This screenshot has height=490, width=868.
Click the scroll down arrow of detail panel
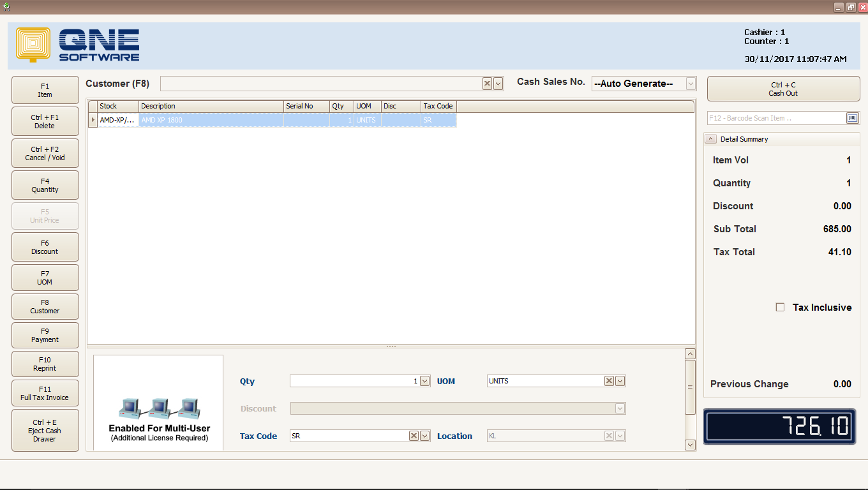click(x=690, y=445)
